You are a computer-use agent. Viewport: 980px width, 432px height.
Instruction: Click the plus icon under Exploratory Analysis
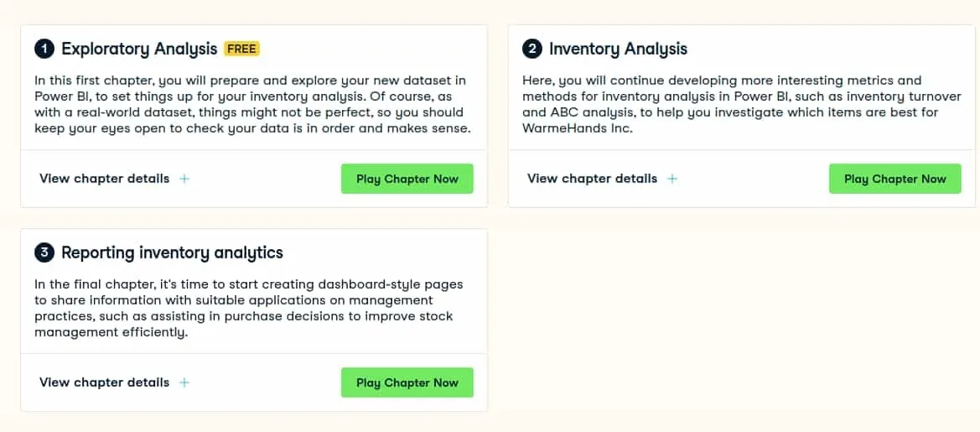[184, 179]
